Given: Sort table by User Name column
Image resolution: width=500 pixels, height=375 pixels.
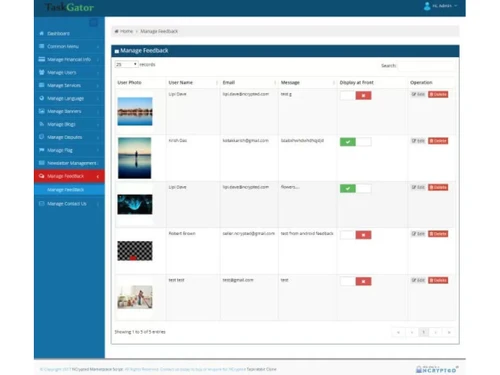Looking at the screenshot, I should 193,82.
